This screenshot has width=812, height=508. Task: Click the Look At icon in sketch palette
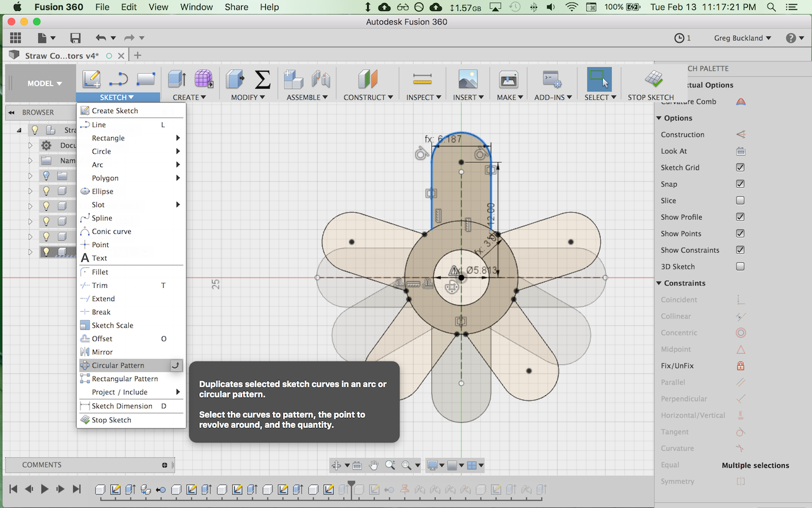pyautogui.click(x=740, y=151)
